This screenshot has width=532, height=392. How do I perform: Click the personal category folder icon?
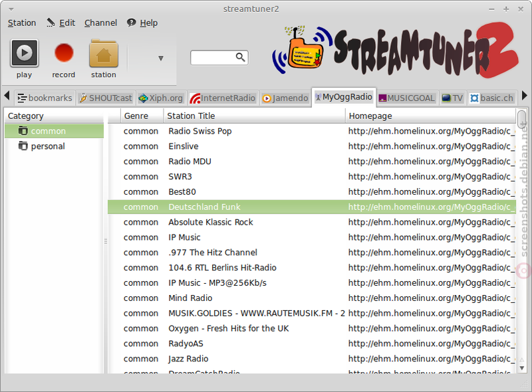(23, 146)
